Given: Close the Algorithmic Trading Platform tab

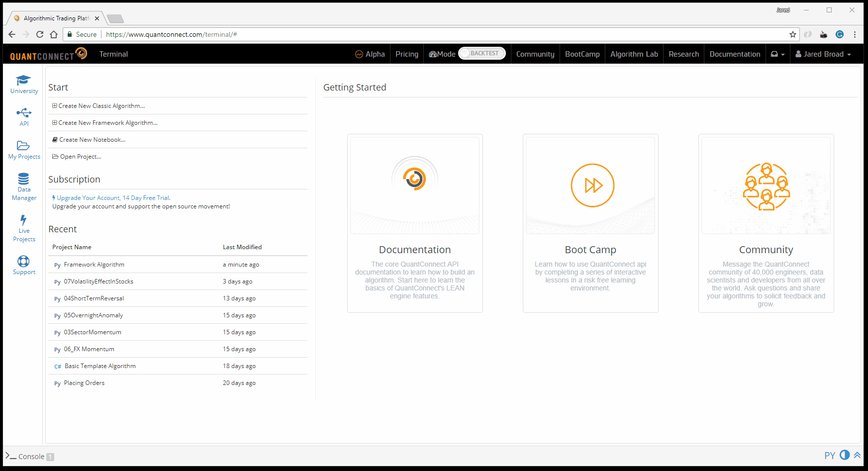Looking at the screenshot, I should point(97,18).
